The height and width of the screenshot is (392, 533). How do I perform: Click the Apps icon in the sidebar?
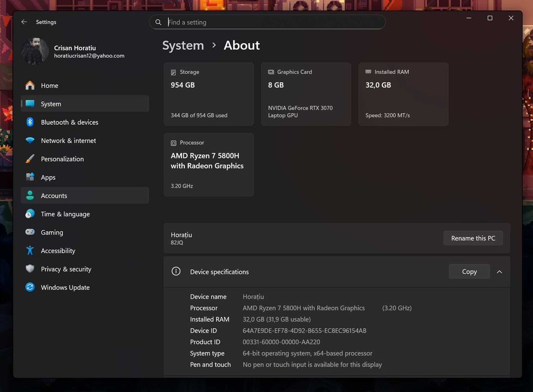click(30, 177)
